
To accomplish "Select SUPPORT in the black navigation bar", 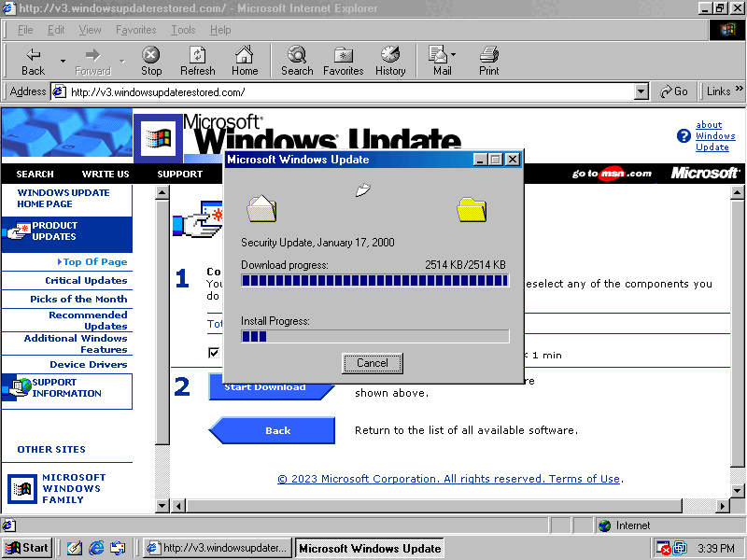I will 179,174.
